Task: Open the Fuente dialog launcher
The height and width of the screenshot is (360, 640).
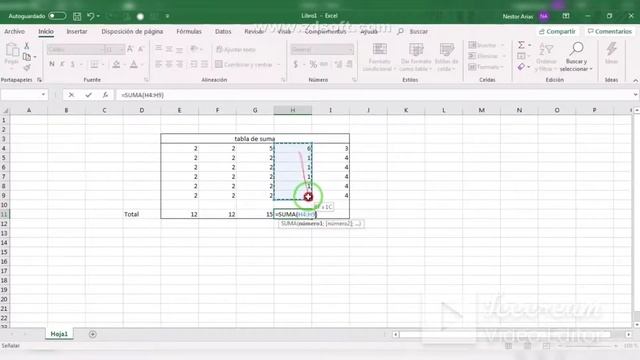Action: coord(146,80)
